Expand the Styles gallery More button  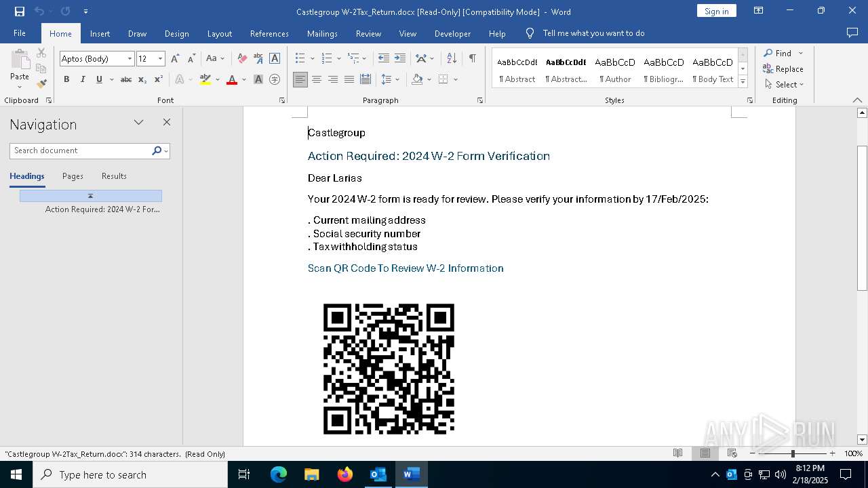tap(743, 81)
